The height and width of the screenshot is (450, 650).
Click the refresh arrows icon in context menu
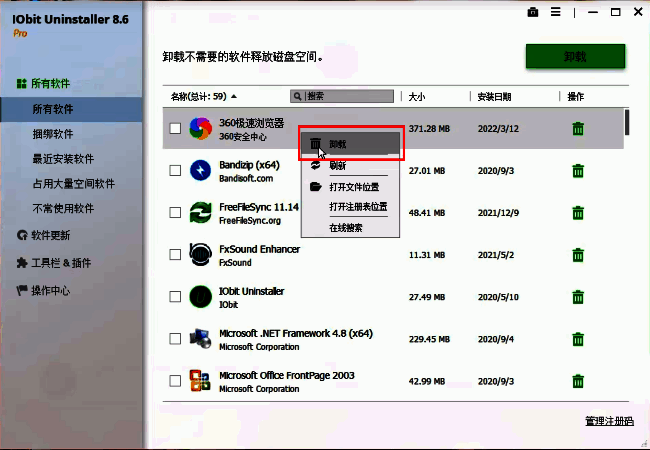click(x=315, y=165)
